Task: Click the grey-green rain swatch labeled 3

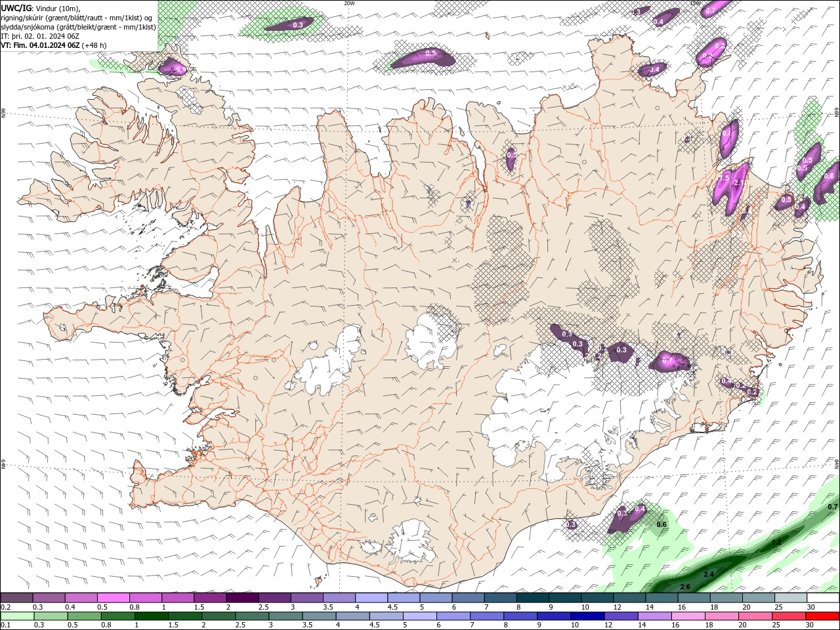Action: (285, 616)
